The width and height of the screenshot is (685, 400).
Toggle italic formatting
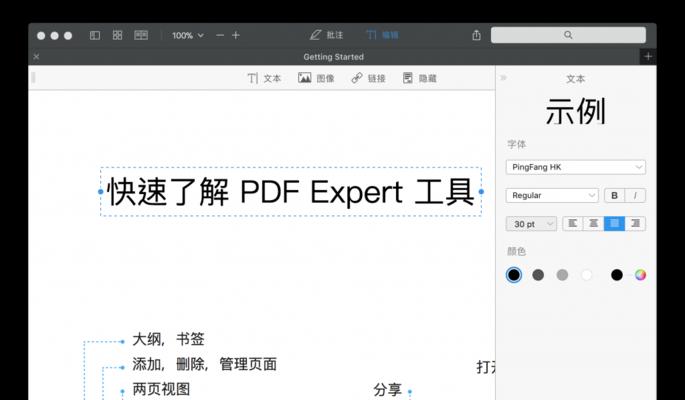[x=635, y=196]
